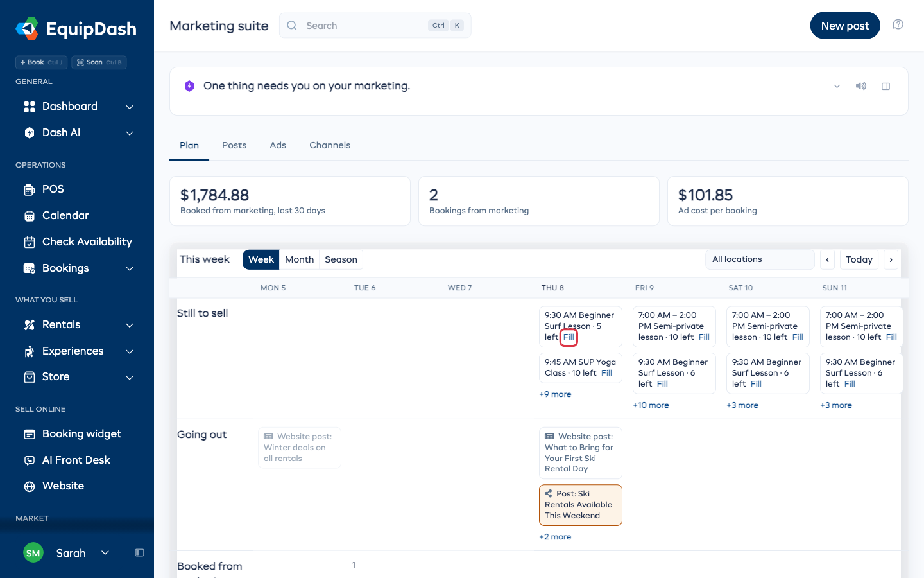The height and width of the screenshot is (578, 924).
Task: Expand the Store submenu chevron
Action: (x=130, y=377)
